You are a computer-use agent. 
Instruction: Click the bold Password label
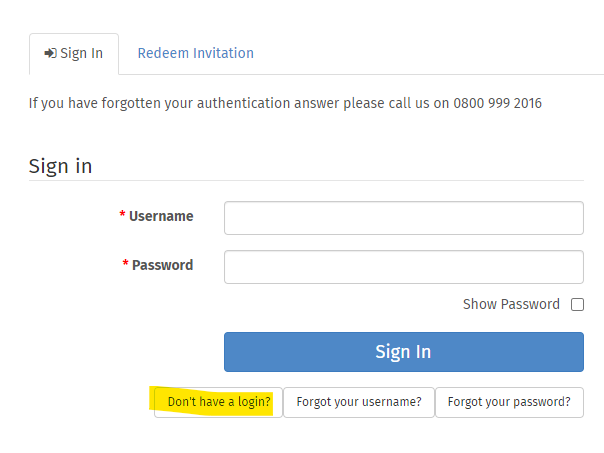(163, 265)
